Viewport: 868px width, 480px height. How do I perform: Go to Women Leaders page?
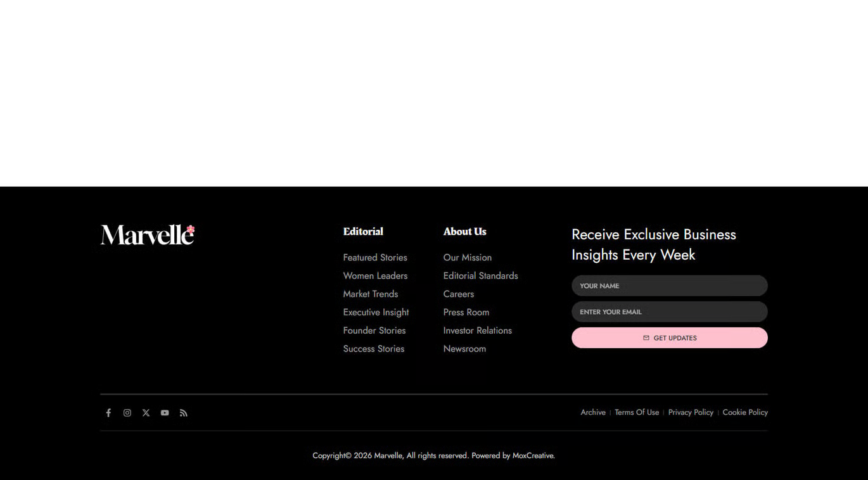(x=375, y=276)
